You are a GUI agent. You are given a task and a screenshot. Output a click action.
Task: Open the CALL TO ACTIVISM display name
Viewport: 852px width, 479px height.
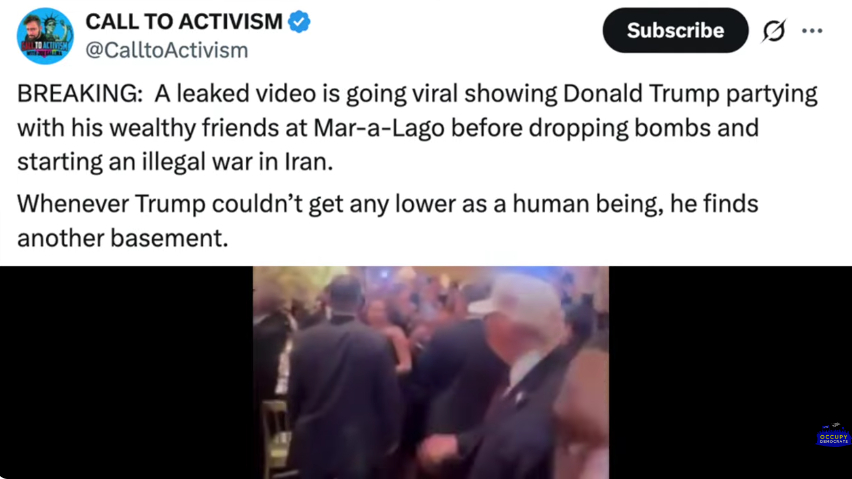coord(184,22)
